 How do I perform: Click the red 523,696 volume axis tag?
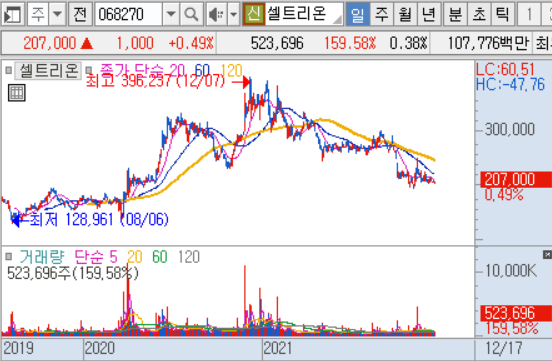pyautogui.click(x=516, y=313)
